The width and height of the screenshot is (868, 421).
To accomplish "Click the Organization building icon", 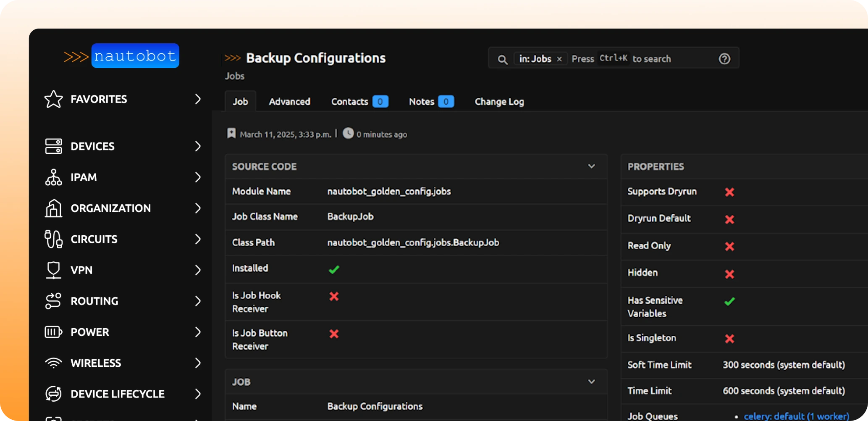I will coord(53,208).
